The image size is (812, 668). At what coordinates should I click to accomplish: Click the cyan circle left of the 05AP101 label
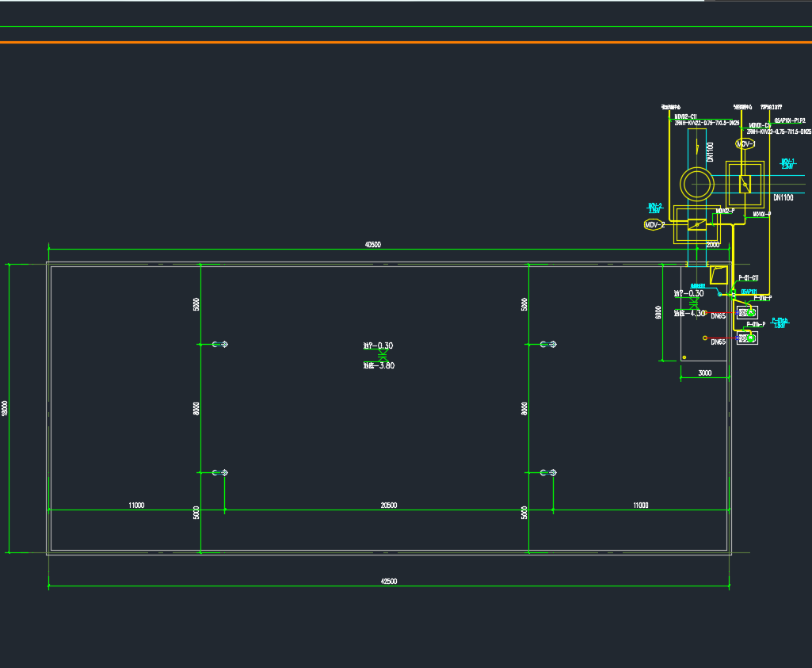720,295
